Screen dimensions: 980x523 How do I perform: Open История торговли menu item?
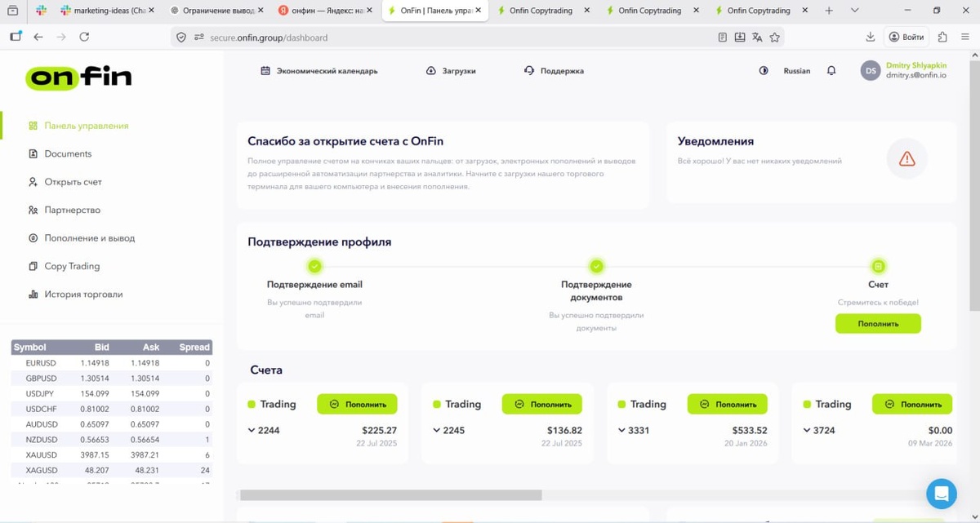click(83, 295)
